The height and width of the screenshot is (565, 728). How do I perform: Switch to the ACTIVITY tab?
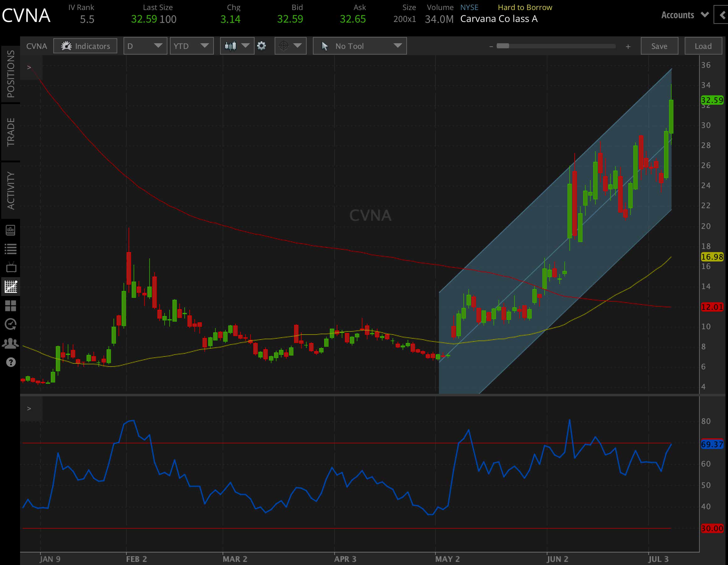[11, 190]
